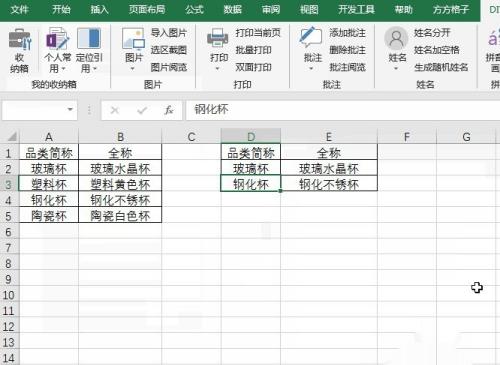Screen dimensions: 500x365
Task: Select column B header
Action: 120,137
